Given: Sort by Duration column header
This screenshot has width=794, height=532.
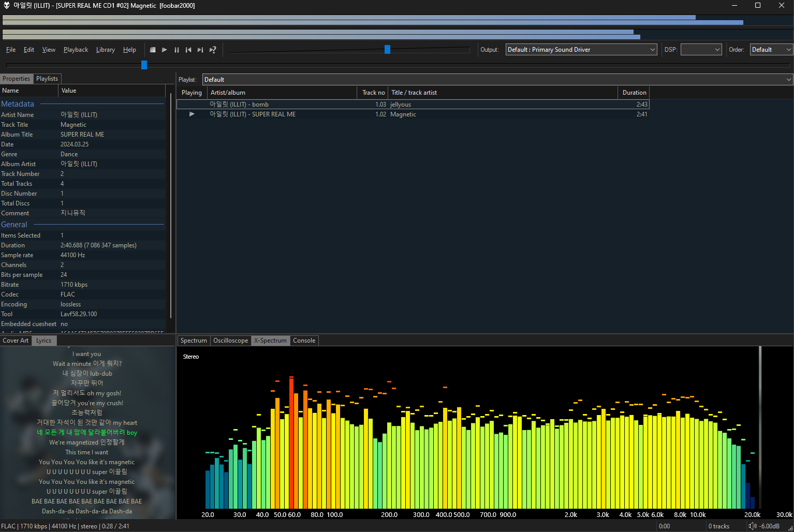Looking at the screenshot, I should click(634, 93).
